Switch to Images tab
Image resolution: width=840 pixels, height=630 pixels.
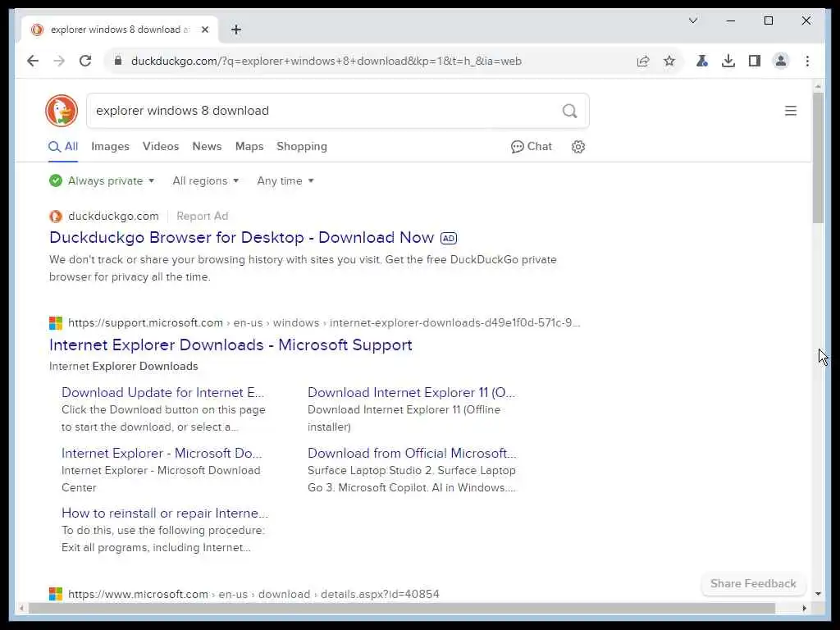111,147
